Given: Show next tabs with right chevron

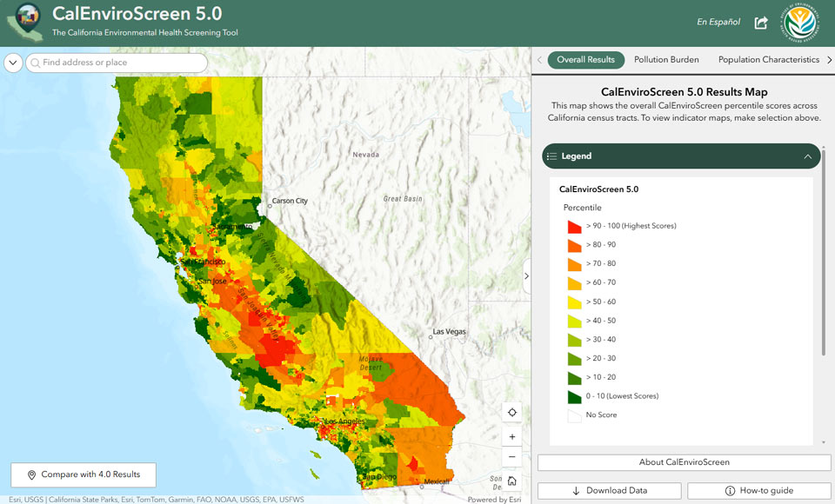Looking at the screenshot, I should click(x=829, y=60).
